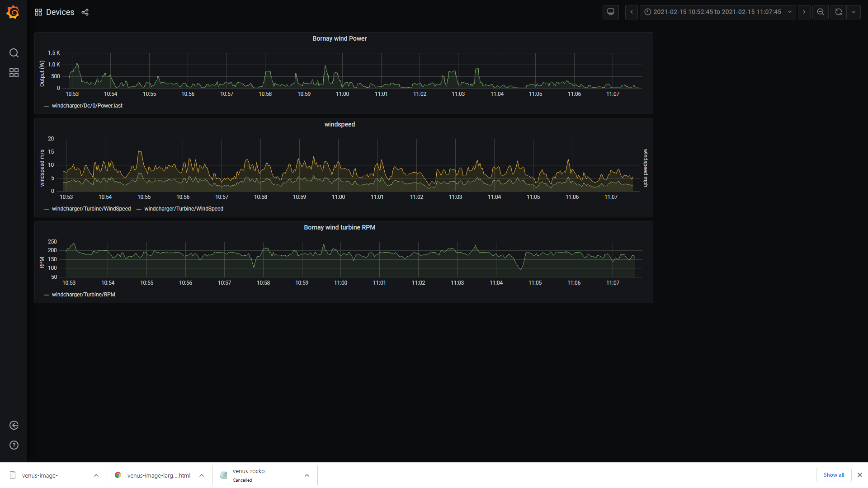The width and height of the screenshot is (868, 488).
Task: Click the 11:00 mark in Power graph
Action: click(342, 94)
